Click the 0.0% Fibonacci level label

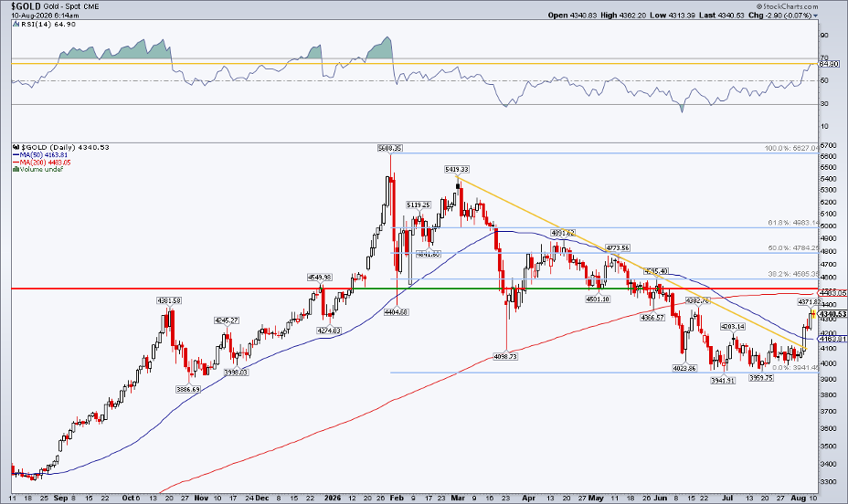(x=795, y=367)
